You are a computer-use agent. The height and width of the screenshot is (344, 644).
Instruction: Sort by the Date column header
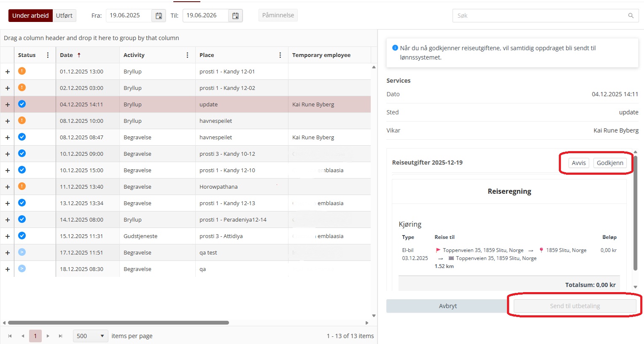coord(67,55)
